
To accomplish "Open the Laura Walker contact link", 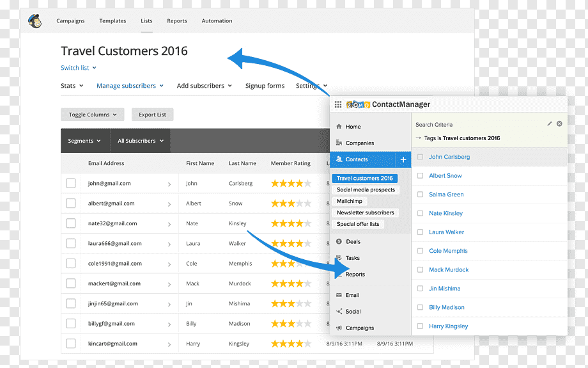I will (446, 232).
